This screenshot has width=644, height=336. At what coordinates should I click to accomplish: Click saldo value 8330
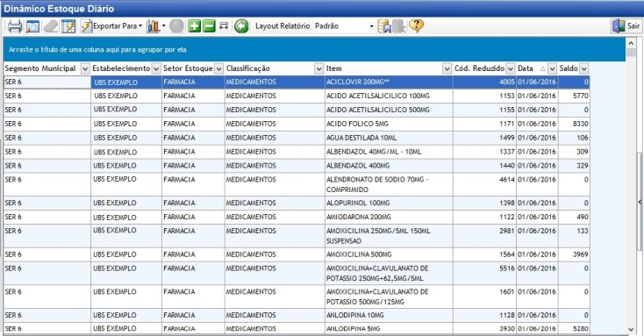coord(580,124)
